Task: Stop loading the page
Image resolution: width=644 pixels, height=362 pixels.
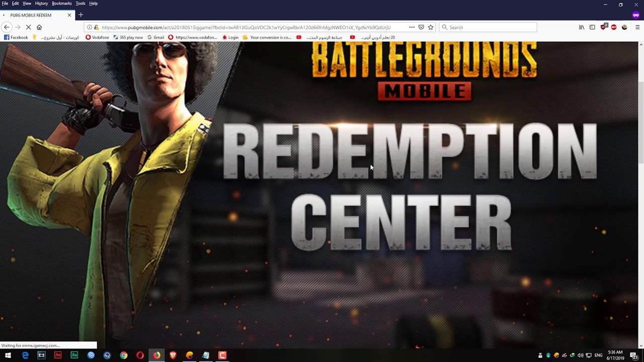Action: (x=28, y=27)
